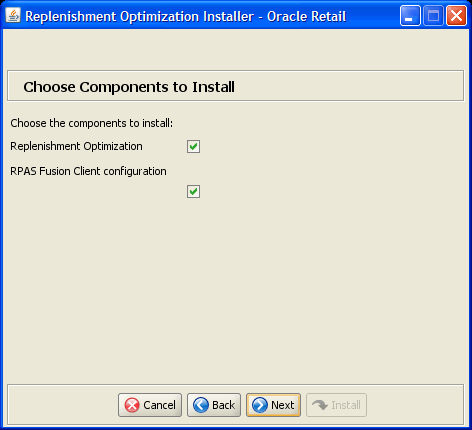The height and width of the screenshot is (430, 472).
Task: Click the 'Choose Components to Install' heading
Action: coord(129,87)
